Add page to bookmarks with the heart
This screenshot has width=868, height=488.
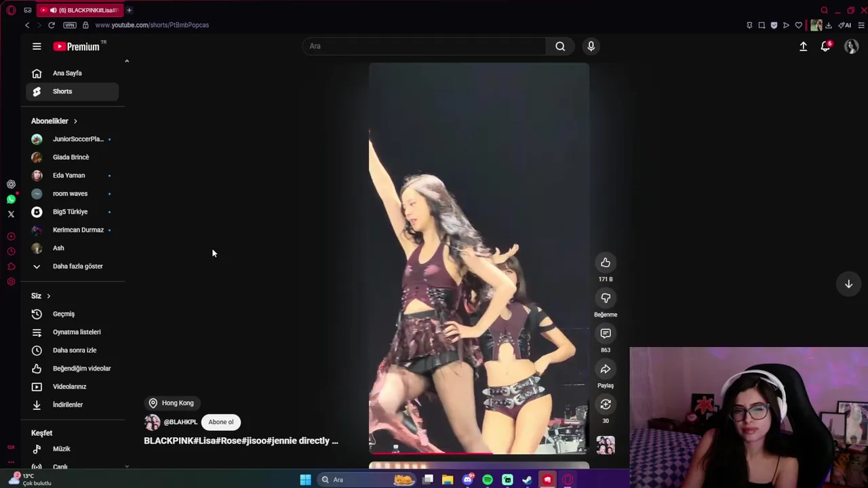tap(799, 25)
